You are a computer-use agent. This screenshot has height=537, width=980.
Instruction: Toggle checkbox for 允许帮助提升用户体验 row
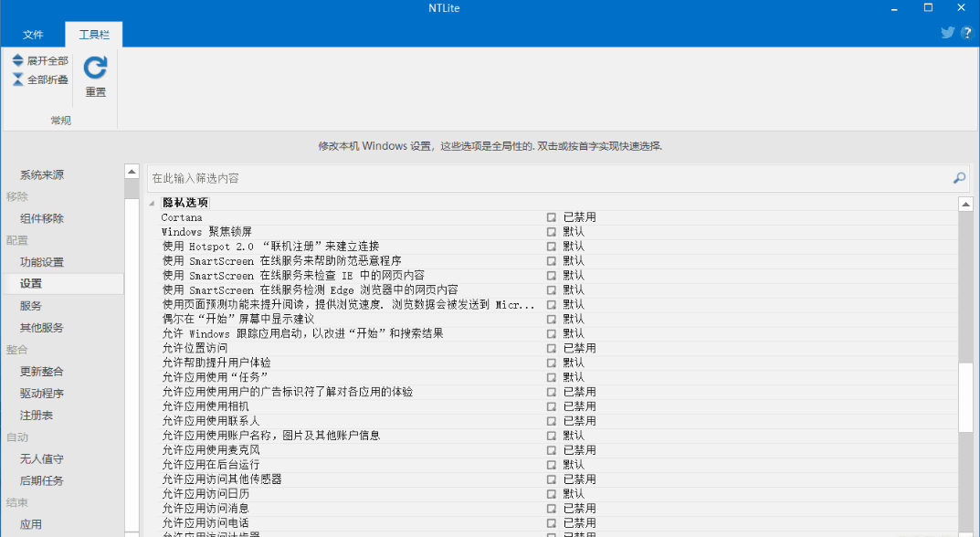coord(552,363)
